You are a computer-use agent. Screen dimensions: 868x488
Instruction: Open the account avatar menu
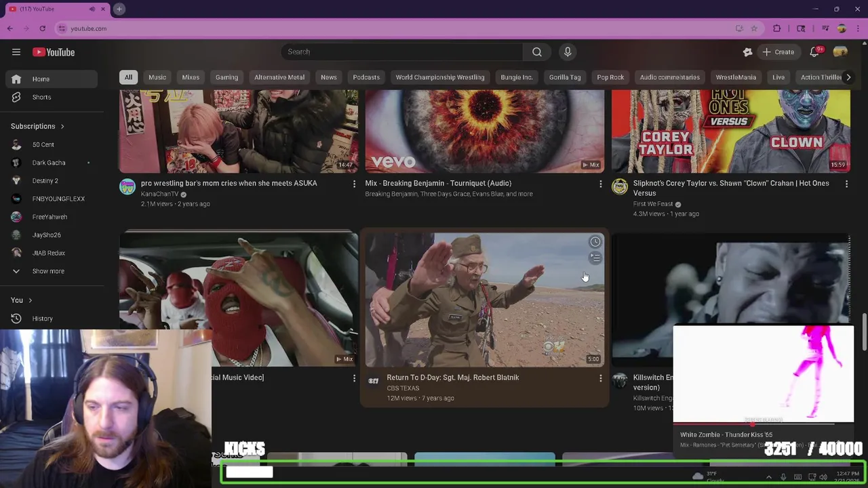[x=840, y=52]
